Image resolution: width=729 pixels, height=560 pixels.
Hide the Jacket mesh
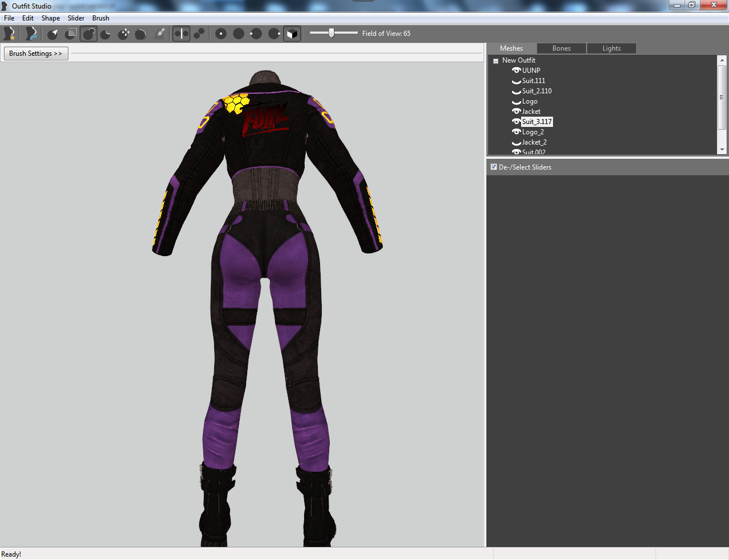(517, 112)
